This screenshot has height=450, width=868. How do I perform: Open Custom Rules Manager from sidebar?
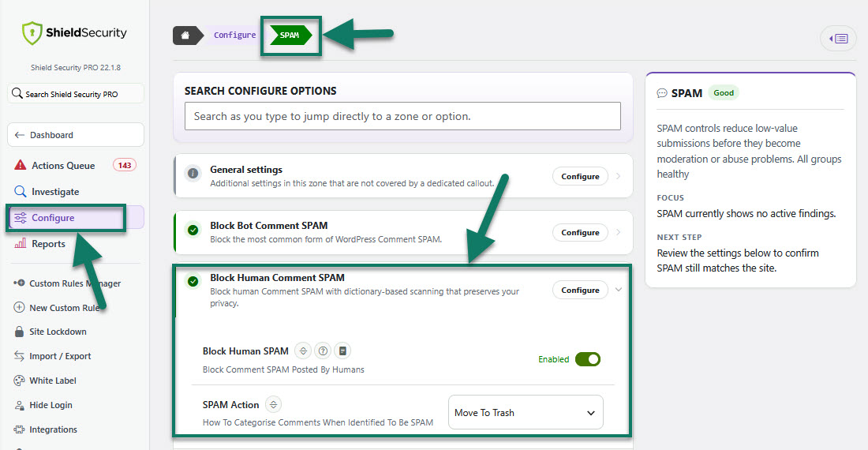tap(75, 283)
